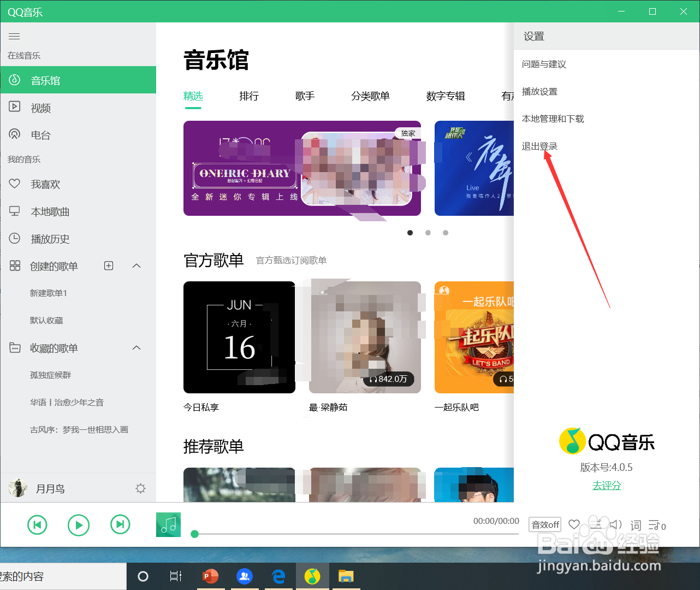Click the playback progress slider handle
The image size is (700, 590).
(194, 534)
